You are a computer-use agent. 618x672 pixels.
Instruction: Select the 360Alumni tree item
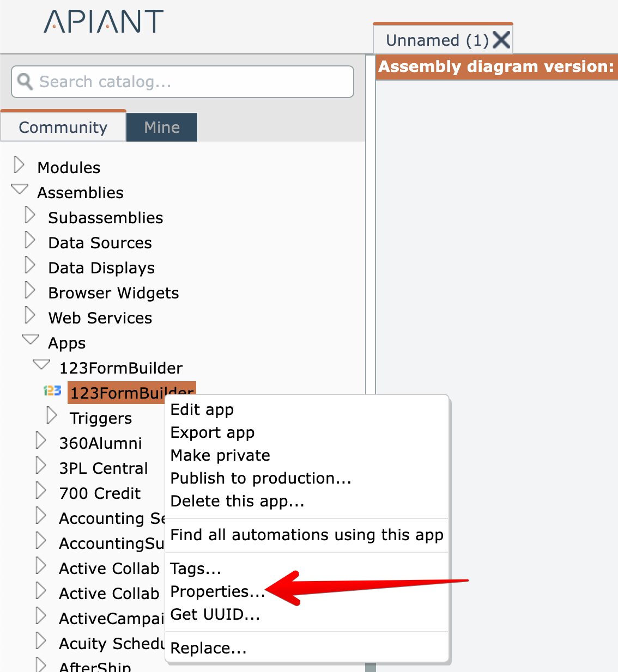(100, 443)
